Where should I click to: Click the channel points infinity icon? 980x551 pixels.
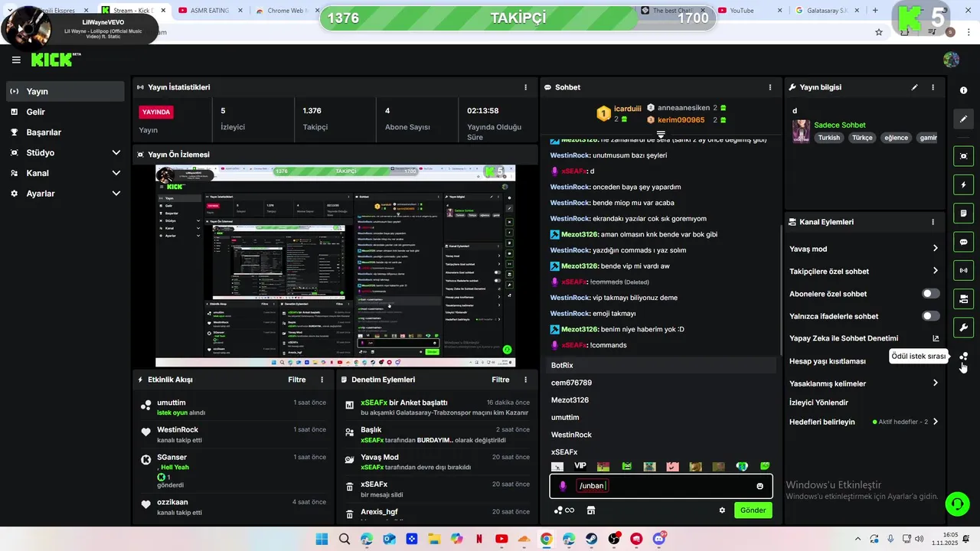564,510
